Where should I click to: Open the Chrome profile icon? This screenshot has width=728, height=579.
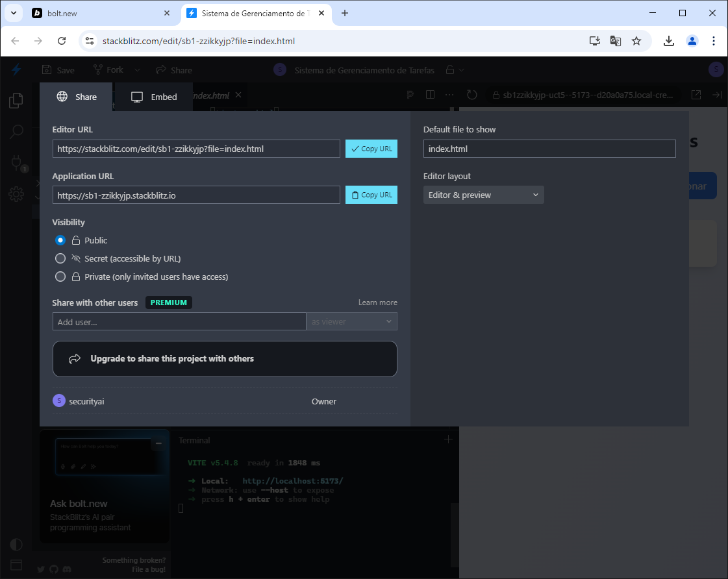tap(692, 41)
